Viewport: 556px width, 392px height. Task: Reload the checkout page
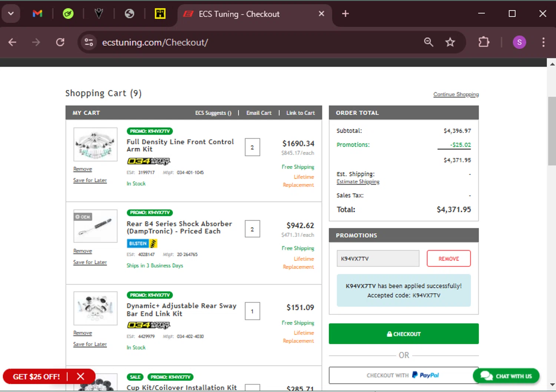coord(60,42)
